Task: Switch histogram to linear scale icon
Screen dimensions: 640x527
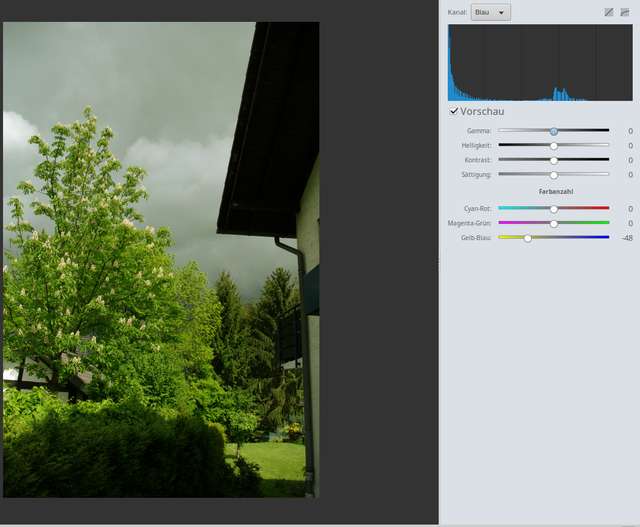Action: click(608, 12)
